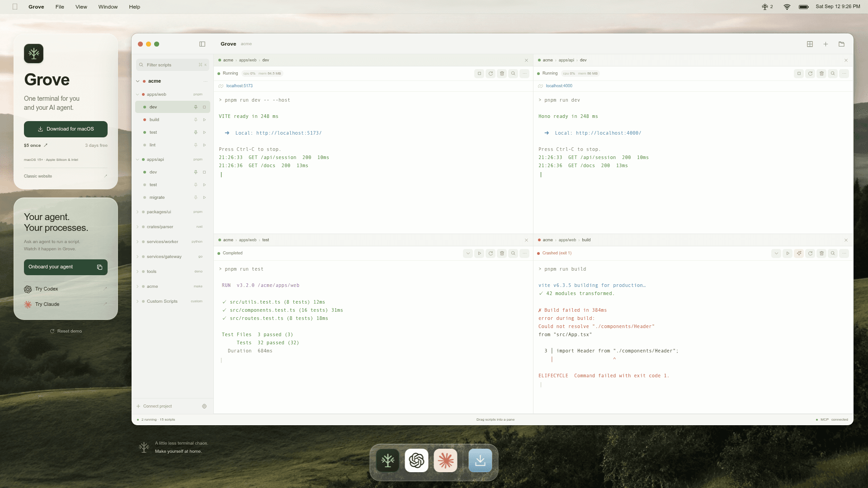Expand the packages/ui group

pyautogui.click(x=137, y=212)
